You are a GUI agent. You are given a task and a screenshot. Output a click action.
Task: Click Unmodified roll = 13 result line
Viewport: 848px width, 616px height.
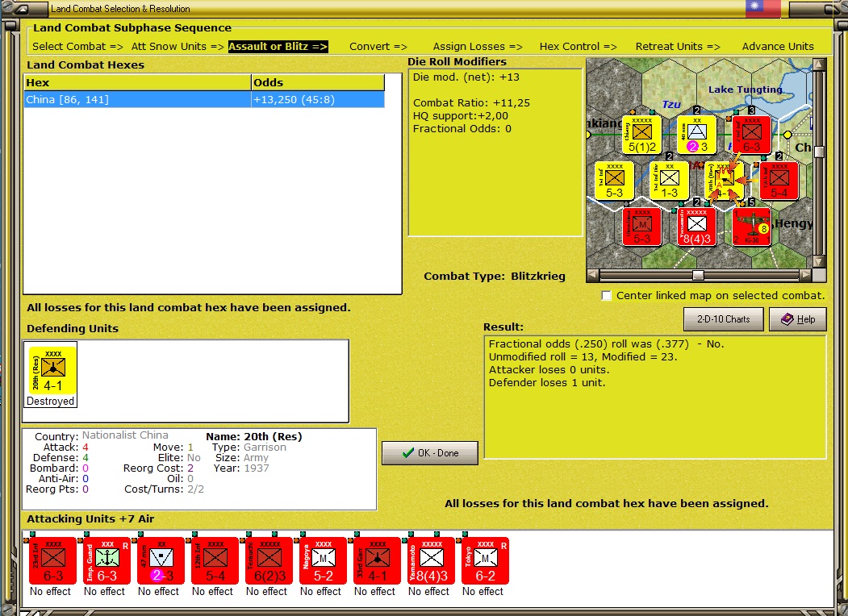[583, 357]
